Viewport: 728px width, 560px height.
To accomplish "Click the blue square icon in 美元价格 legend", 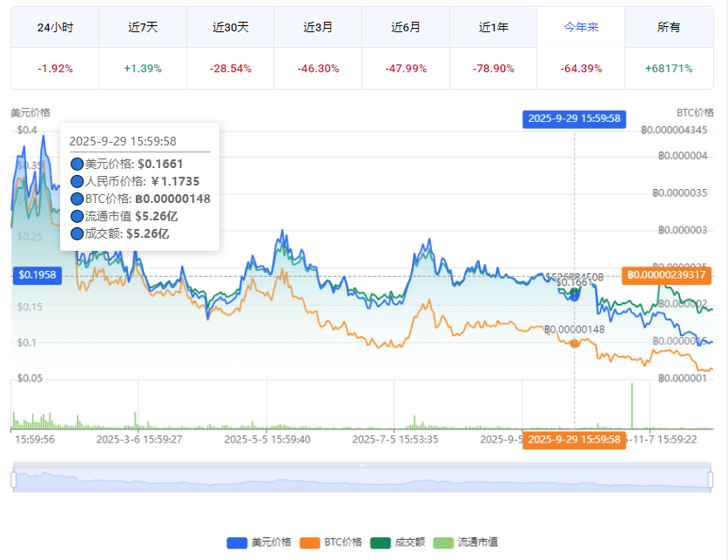I will 237,540.
